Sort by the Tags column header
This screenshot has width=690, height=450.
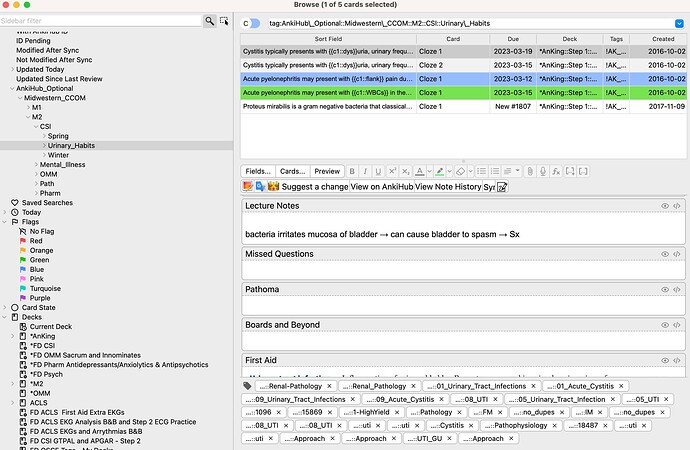[616, 39]
